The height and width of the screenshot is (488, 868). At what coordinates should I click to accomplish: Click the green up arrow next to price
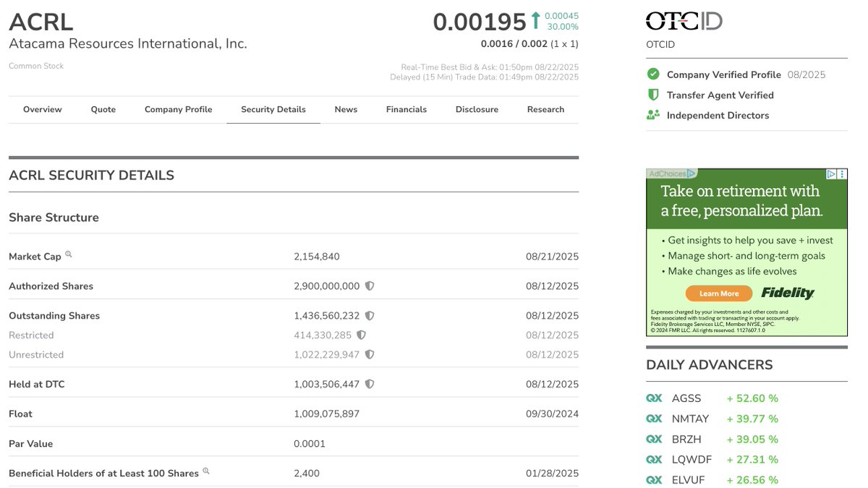click(535, 20)
